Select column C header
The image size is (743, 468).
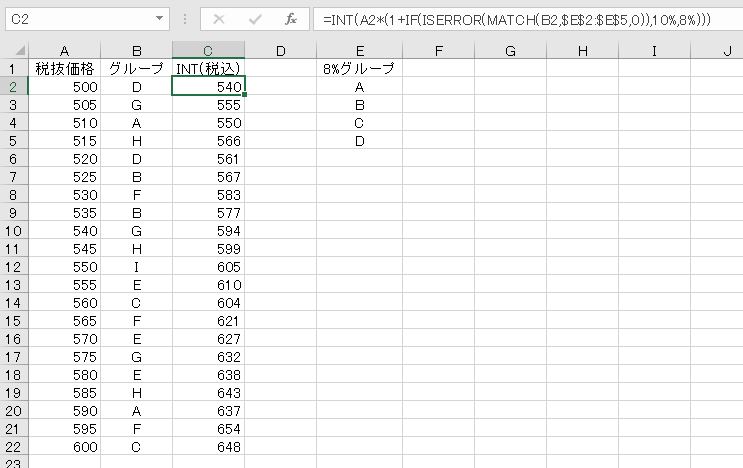point(208,51)
